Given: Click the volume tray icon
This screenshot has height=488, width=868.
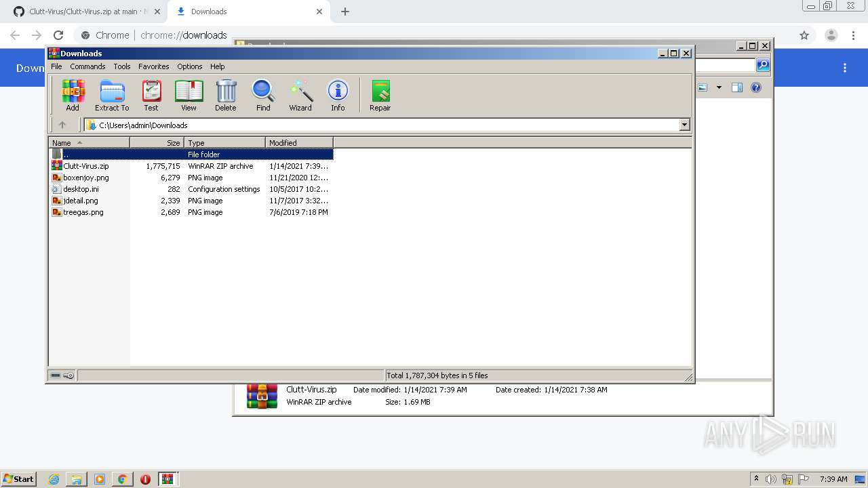Looking at the screenshot, I should click(x=771, y=479).
